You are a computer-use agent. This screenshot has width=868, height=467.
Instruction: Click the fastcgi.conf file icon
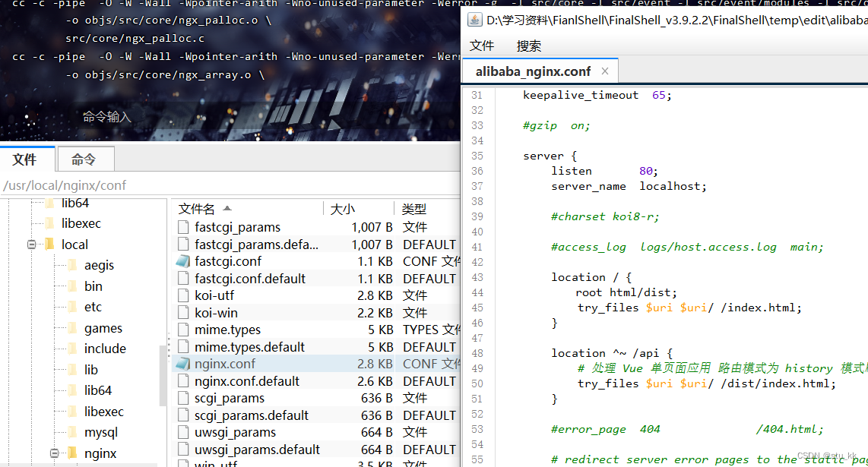coord(183,261)
